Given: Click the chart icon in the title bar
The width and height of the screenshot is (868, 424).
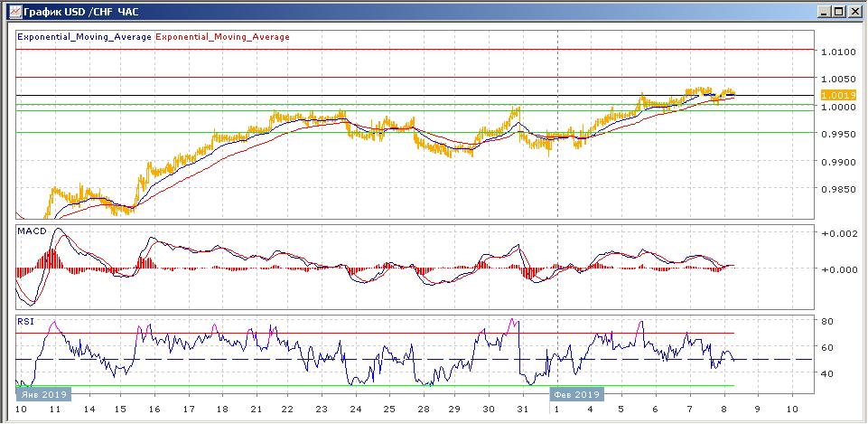Looking at the screenshot, I should click(x=14, y=11).
